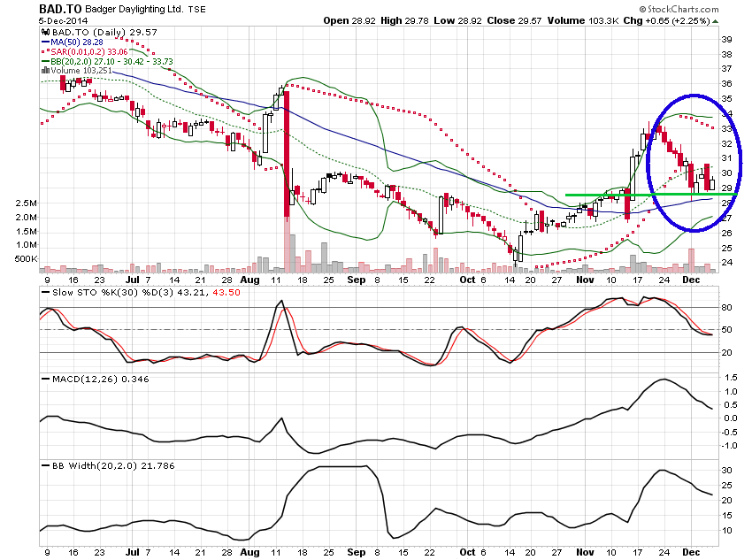Click the -0.5 MACD axis label
This screenshot has height=560, width=752.
pos(730,432)
